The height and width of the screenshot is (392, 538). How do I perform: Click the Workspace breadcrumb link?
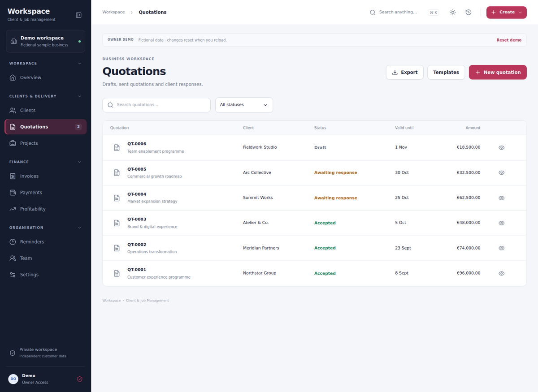(x=113, y=12)
